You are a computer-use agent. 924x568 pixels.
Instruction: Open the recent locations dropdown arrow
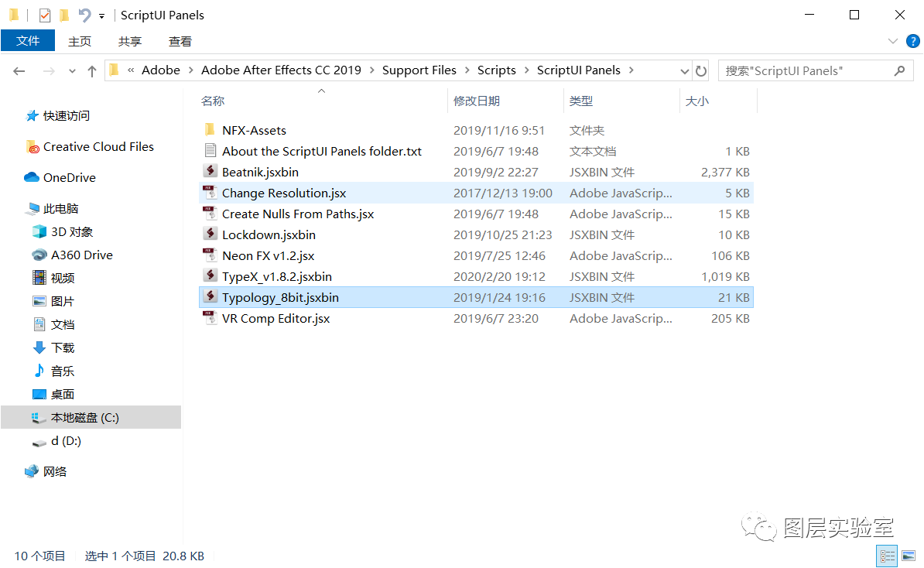tap(72, 71)
